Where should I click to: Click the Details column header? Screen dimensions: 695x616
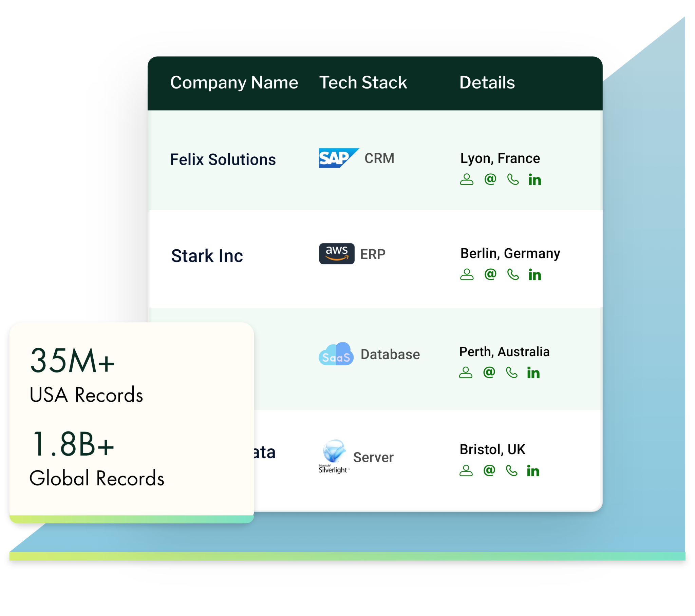tap(487, 83)
